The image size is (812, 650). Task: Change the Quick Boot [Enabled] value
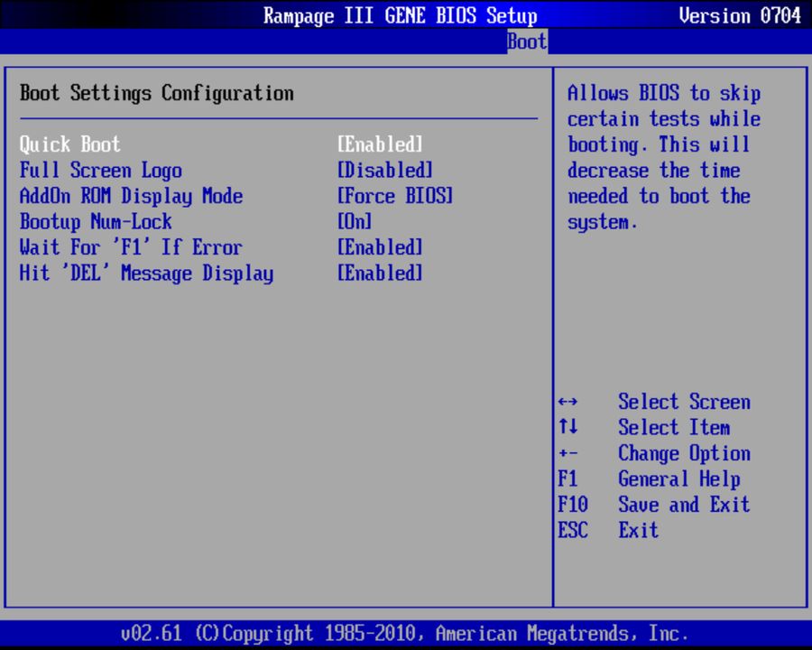(x=380, y=144)
